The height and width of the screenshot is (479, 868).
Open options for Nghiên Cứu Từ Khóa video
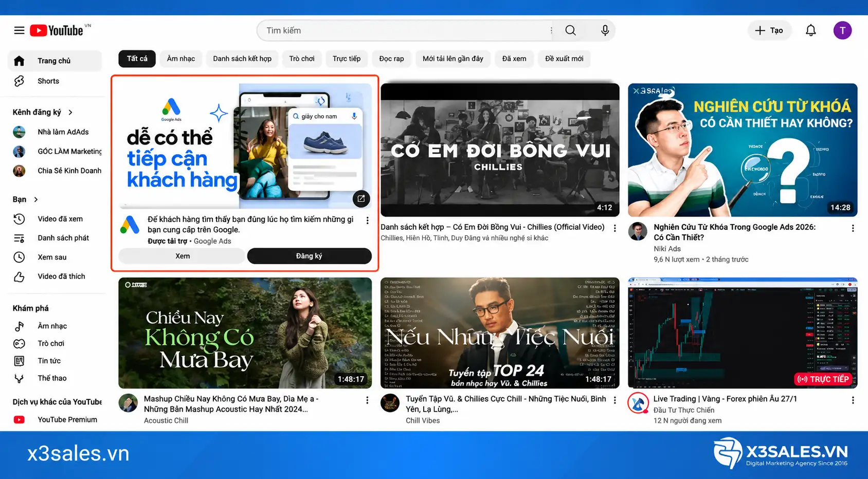[x=853, y=228]
